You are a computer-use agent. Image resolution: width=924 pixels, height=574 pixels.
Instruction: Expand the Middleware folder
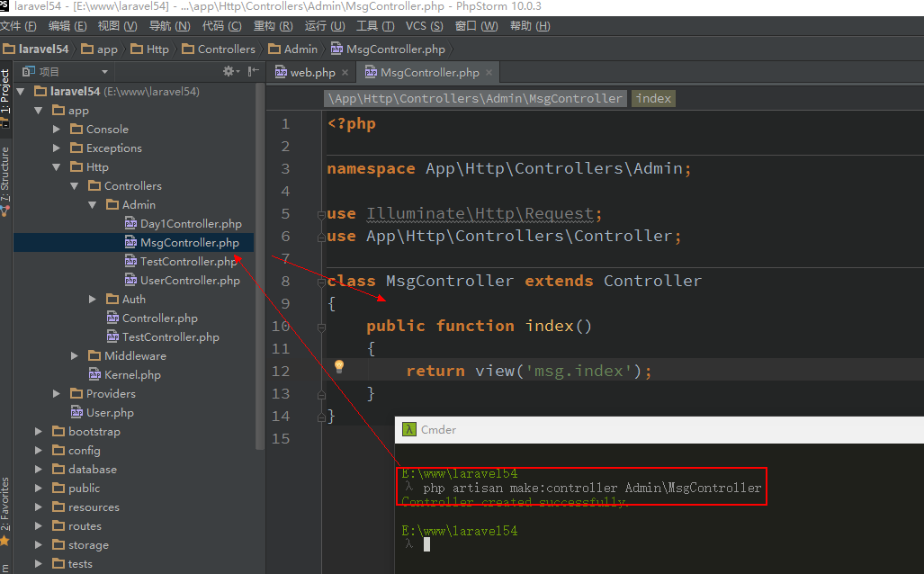tap(75, 356)
